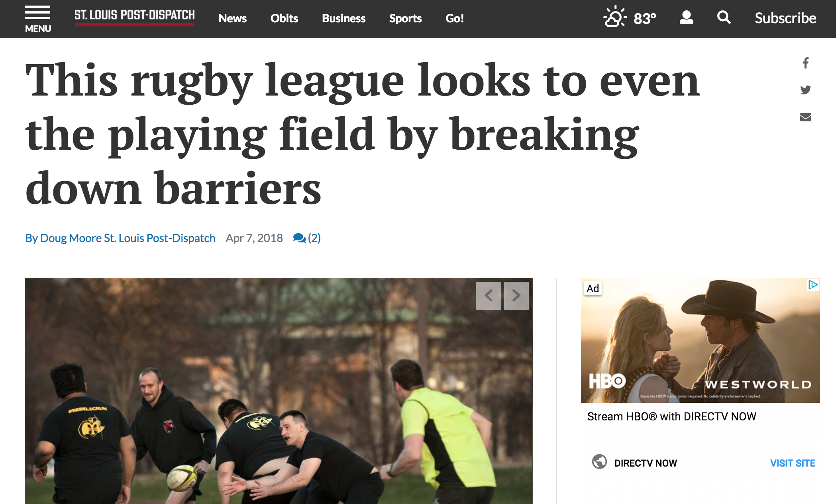The height and width of the screenshot is (504, 836).
Task: Open comments bubble icon (2)
Action: click(x=307, y=238)
